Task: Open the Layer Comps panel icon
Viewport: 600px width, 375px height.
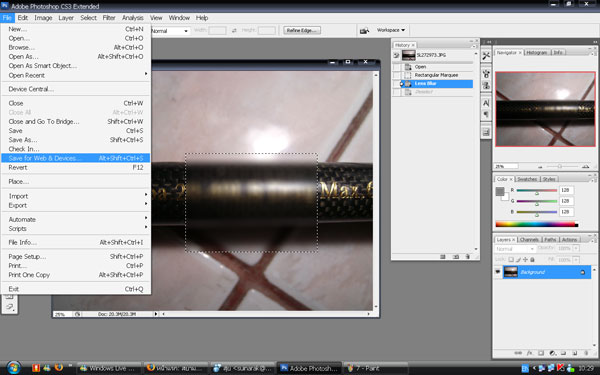Action: pyautogui.click(x=486, y=132)
